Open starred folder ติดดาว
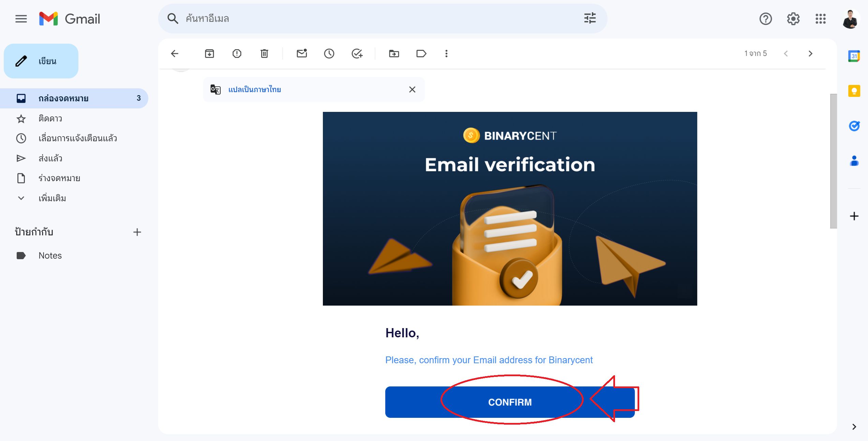The image size is (868, 441). pyautogui.click(x=74, y=118)
